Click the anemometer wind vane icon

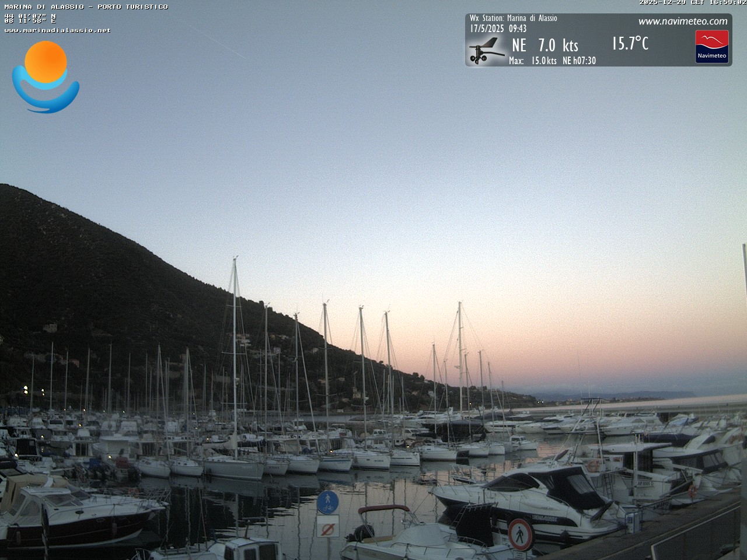pos(487,51)
